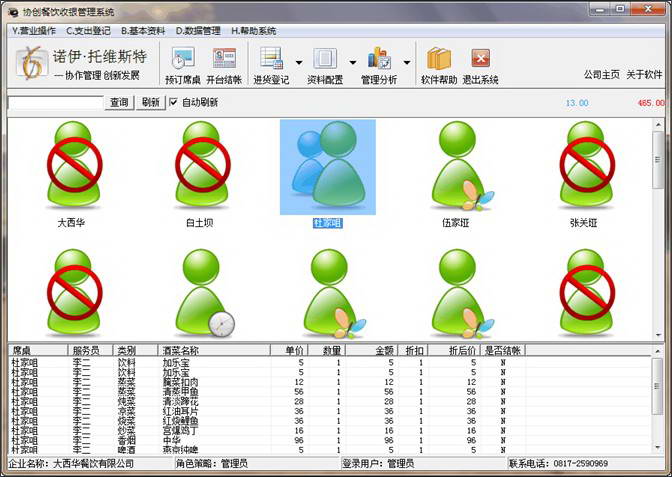Open the H.帮助系统 menu
This screenshot has width=672, height=477.
coord(254,31)
